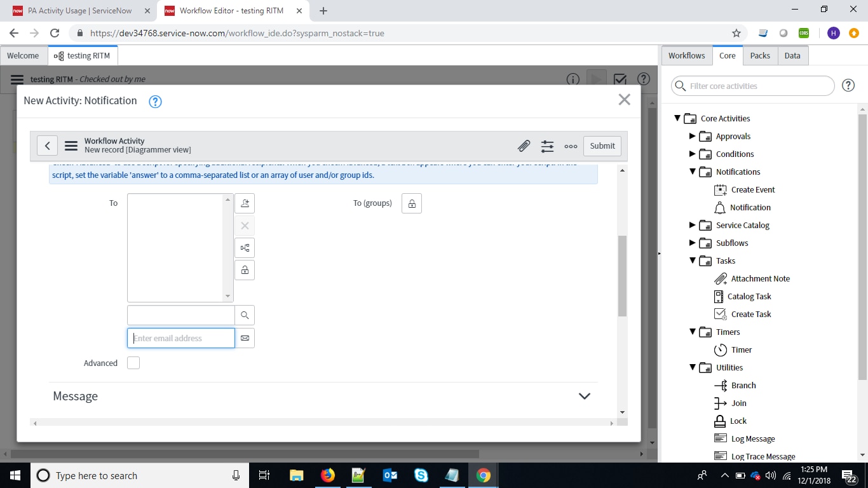This screenshot has height=488, width=868.
Task: Open the workflow editor hamburger menu
Action: pyautogui.click(x=17, y=79)
